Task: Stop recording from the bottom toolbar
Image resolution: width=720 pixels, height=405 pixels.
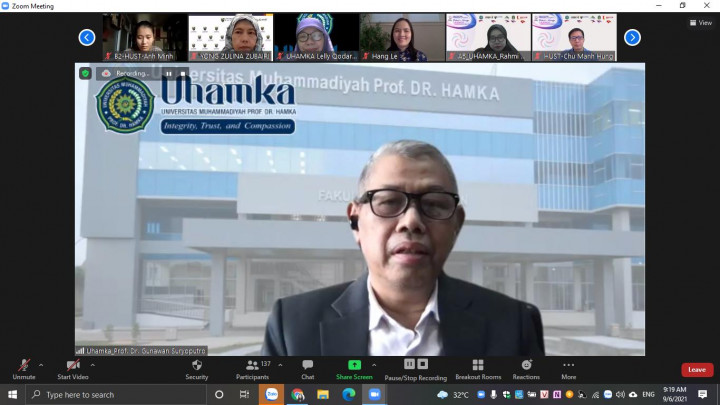Action: pyautogui.click(x=423, y=364)
